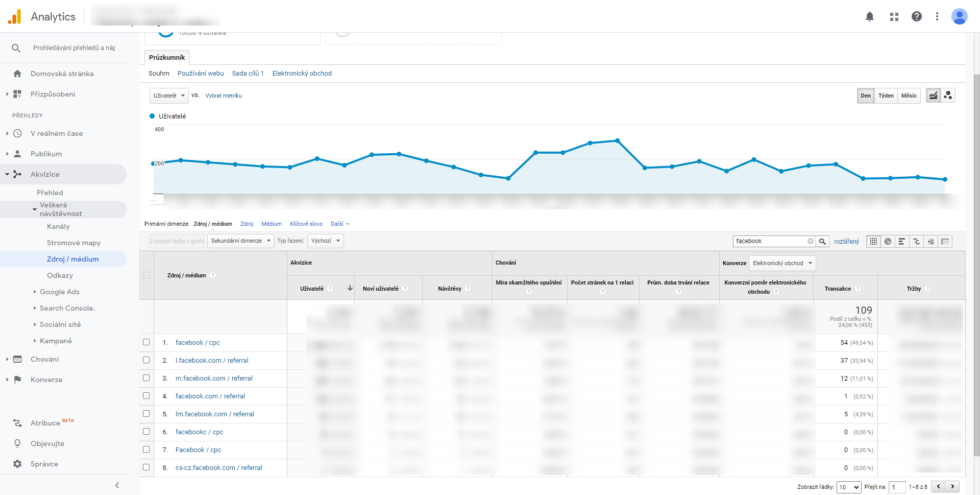Clear the facebook search filter
Image resolution: width=980 pixels, height=495 pixels.
(x=810, y=241)
